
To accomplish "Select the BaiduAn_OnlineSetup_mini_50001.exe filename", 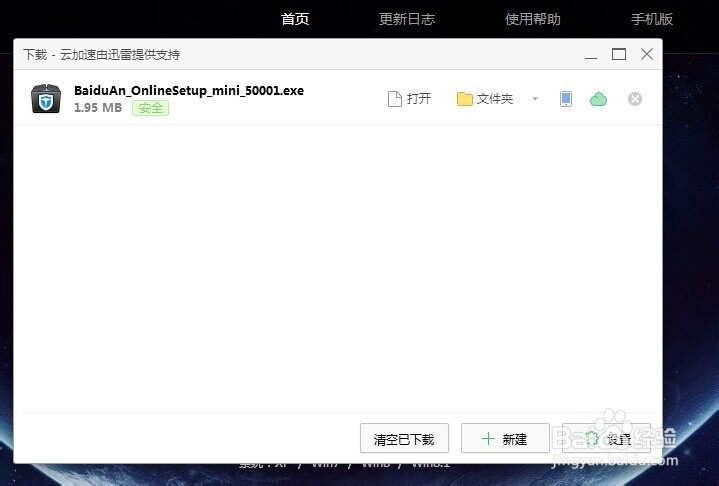I will [x=189, y=90].
